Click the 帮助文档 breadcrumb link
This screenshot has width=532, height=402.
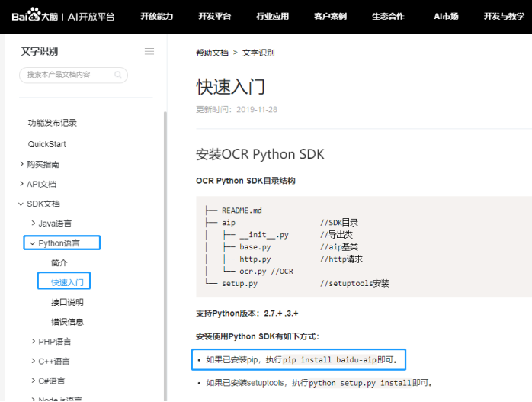(x=212, y=53)
